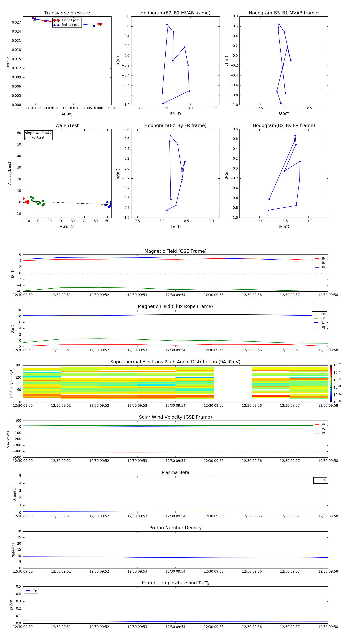Select the "Vremaining(km/s)" y-axis label

point(10,173)
